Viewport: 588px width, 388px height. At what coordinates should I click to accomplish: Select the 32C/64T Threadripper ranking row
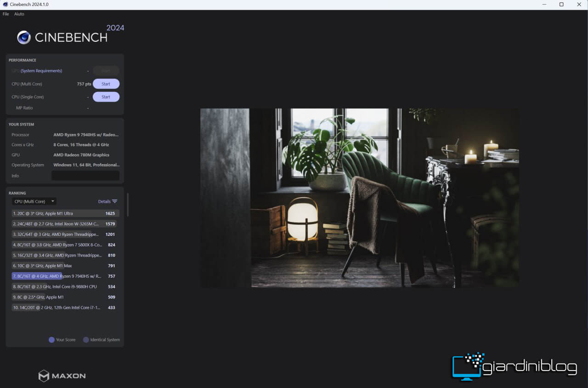(x=65, y=234)
